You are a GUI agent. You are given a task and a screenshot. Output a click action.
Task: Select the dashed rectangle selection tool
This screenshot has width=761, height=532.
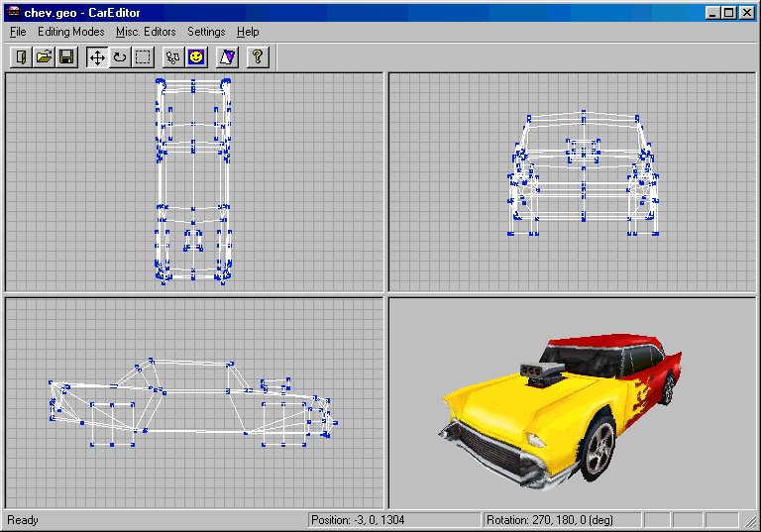[143, 57]
